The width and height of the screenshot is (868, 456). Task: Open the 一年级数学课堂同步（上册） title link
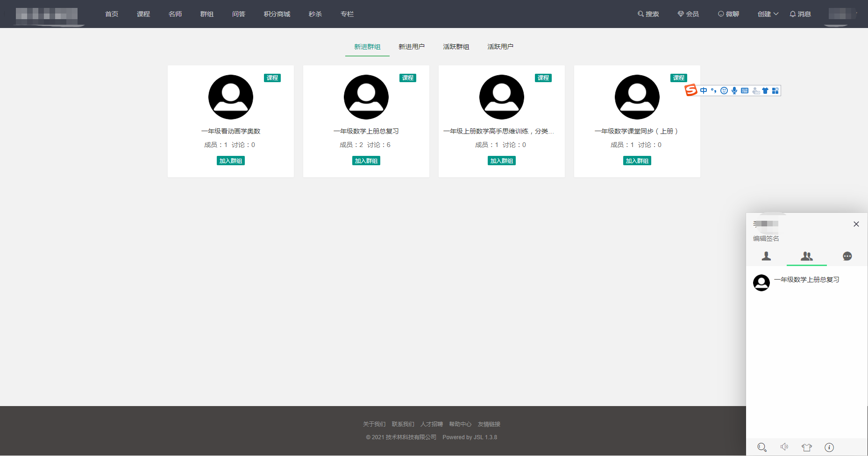click(637, 131)
